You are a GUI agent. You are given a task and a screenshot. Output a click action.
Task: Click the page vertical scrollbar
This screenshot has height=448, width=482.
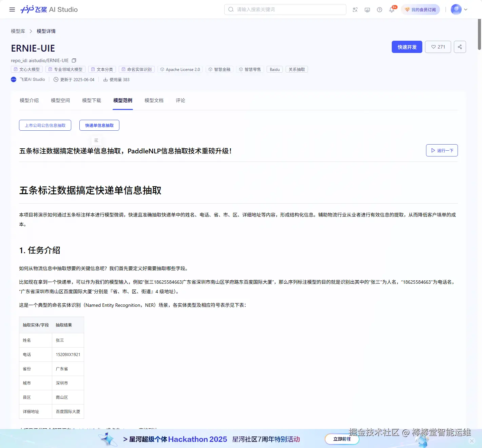click(479, 35)
